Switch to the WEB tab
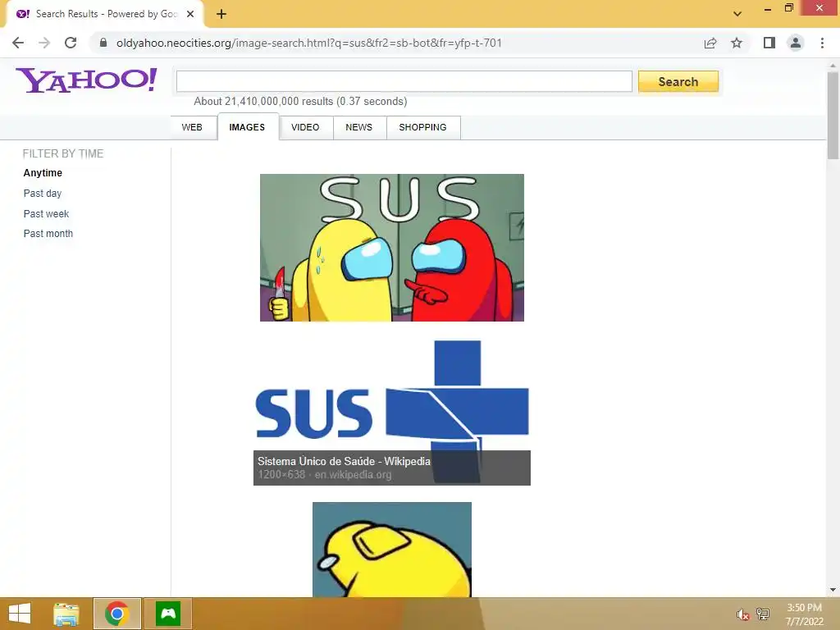 [x=192, y=127]
